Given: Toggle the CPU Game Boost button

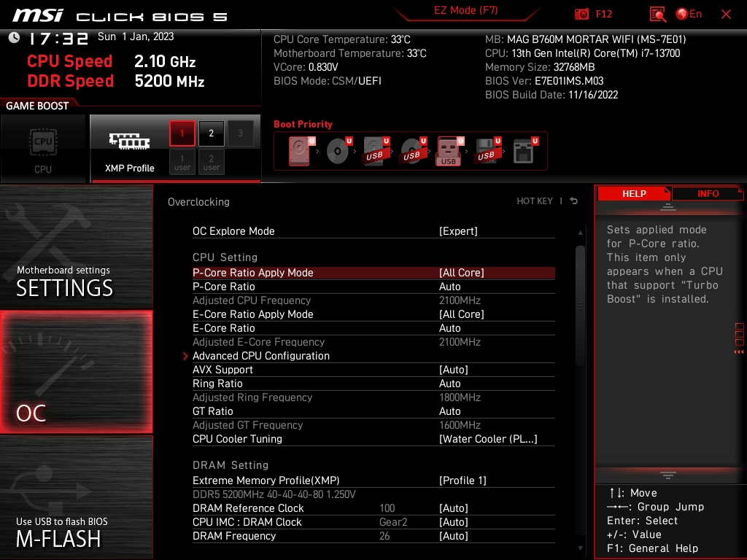Looking at the screenshot, I should tap(43, 149).
